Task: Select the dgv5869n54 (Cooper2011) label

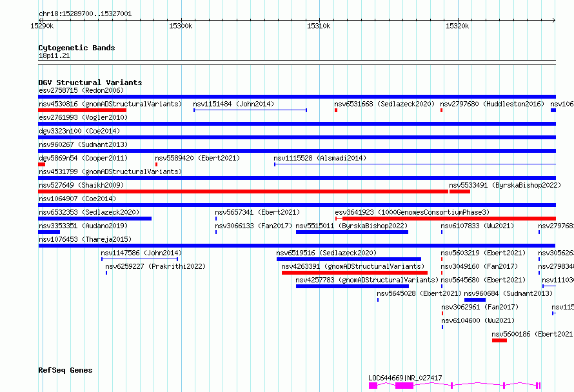Action: tap(83, 158)
